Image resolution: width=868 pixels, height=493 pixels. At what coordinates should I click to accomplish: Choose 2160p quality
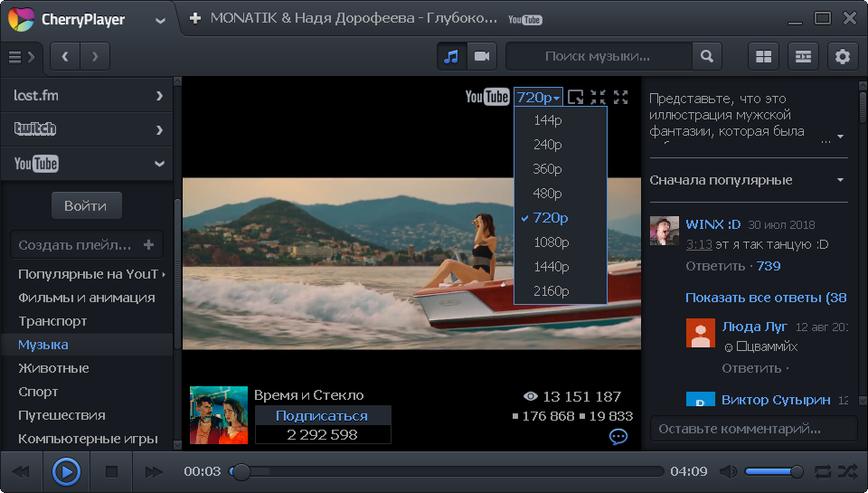tap(561, 290)
